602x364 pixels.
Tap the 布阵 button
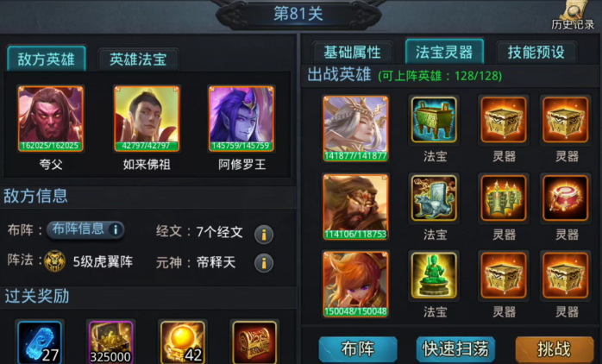pos(358,349)
